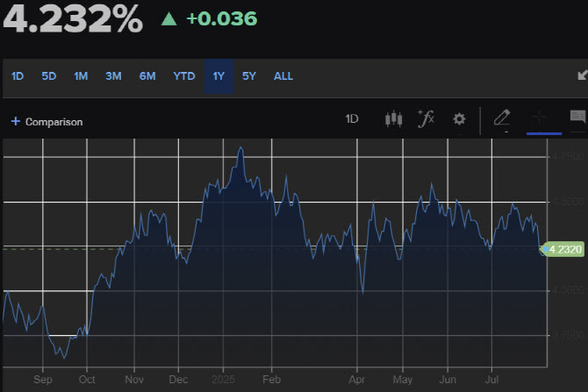Open the candlestick chart type icon
Image resolution: width=588 pixels, height=392 pixels.
(393, 119)
